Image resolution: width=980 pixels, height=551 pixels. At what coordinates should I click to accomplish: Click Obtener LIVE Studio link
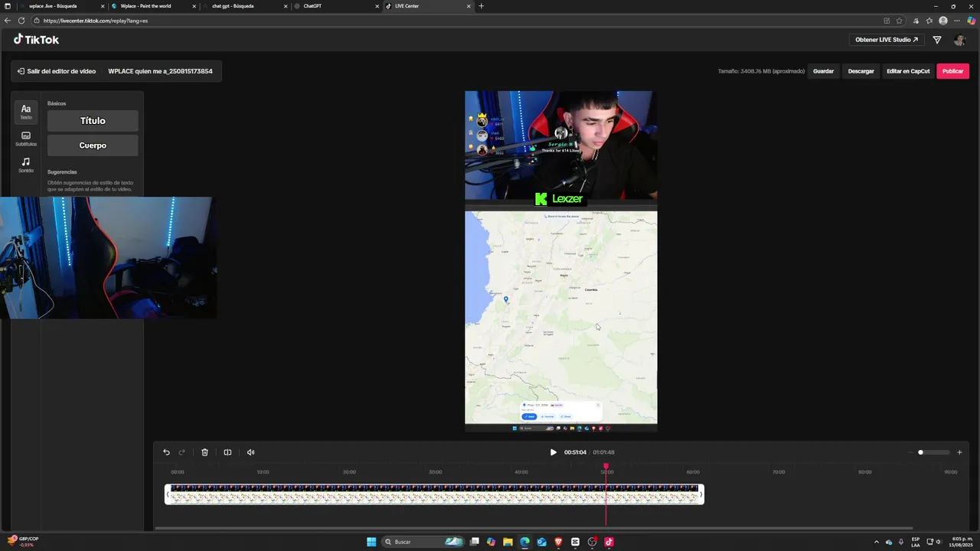click(886, 40)
